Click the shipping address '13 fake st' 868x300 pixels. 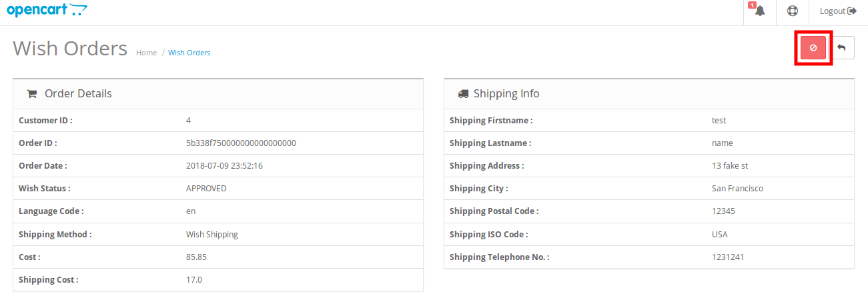(730, 166)
